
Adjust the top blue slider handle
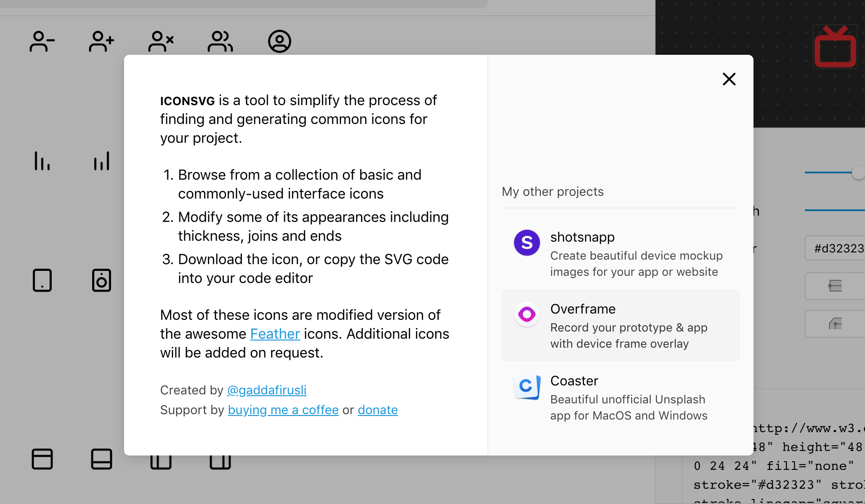tap(858, 172)
